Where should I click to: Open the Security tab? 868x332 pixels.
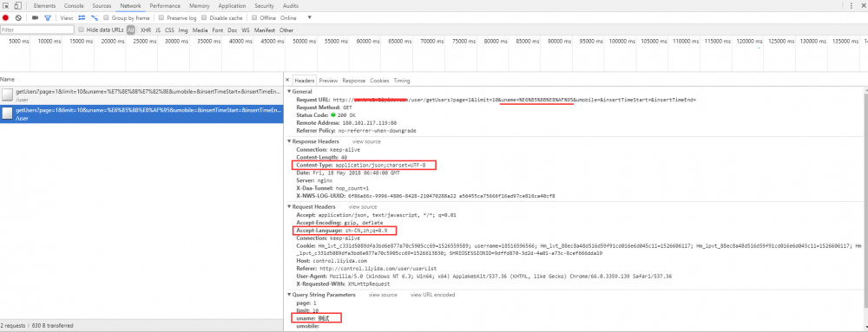265,5
